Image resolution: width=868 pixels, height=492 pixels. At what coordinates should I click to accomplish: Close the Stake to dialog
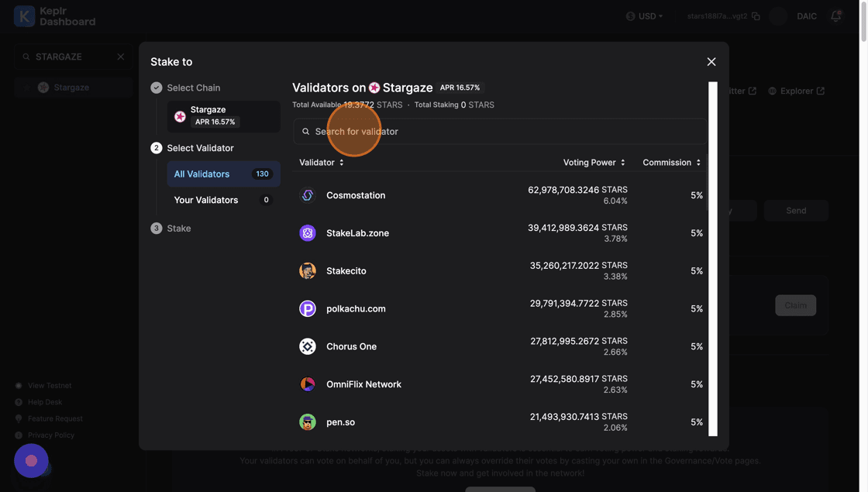click(711, 62)
